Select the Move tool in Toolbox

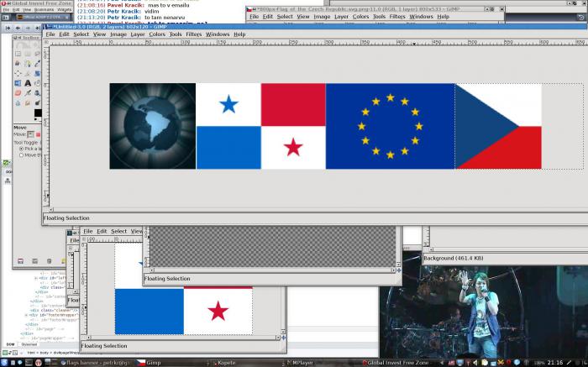(18, 73)
